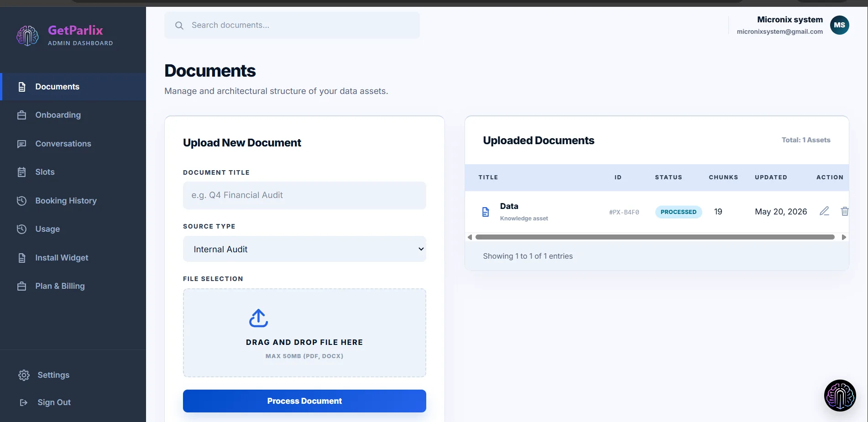
Task: Click the Slots calendar icon
Action: point(21,172)
